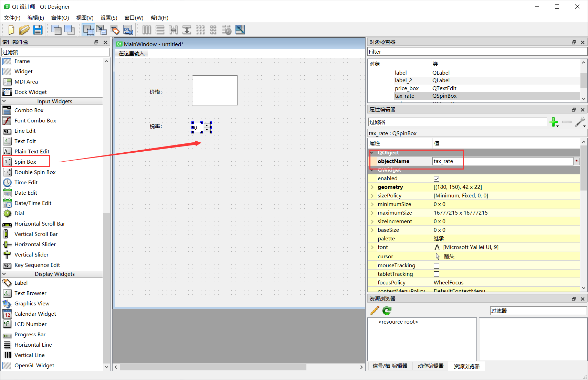Viewport: 588px width, 380px height.
Task: Expand the sizePolicy property
Action: (x=372, y=195)
